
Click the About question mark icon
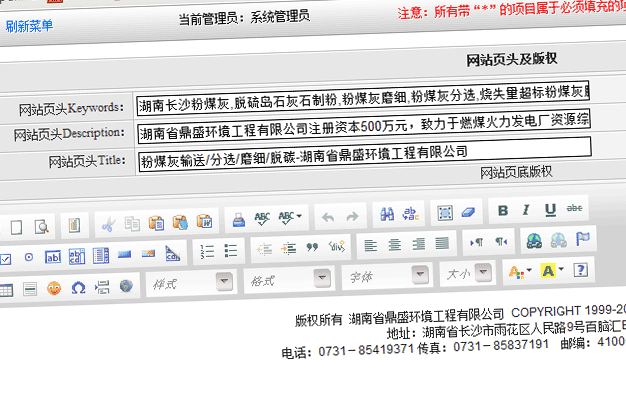point(581,270)
